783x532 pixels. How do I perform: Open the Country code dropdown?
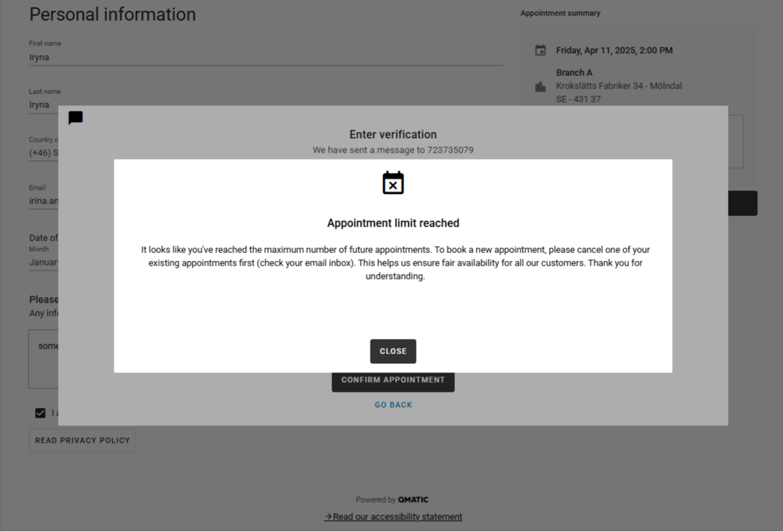tap(43, 153)
